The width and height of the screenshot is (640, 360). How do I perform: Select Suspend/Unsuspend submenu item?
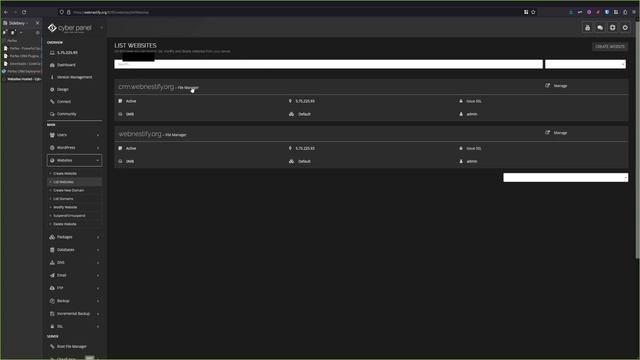(69, 216)
